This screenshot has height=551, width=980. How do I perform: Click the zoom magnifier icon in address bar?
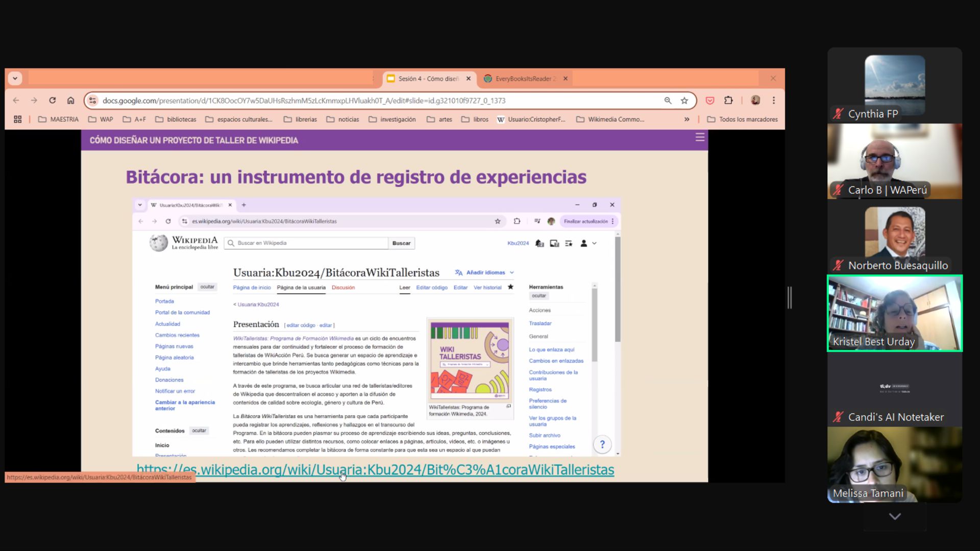point(668,101)
